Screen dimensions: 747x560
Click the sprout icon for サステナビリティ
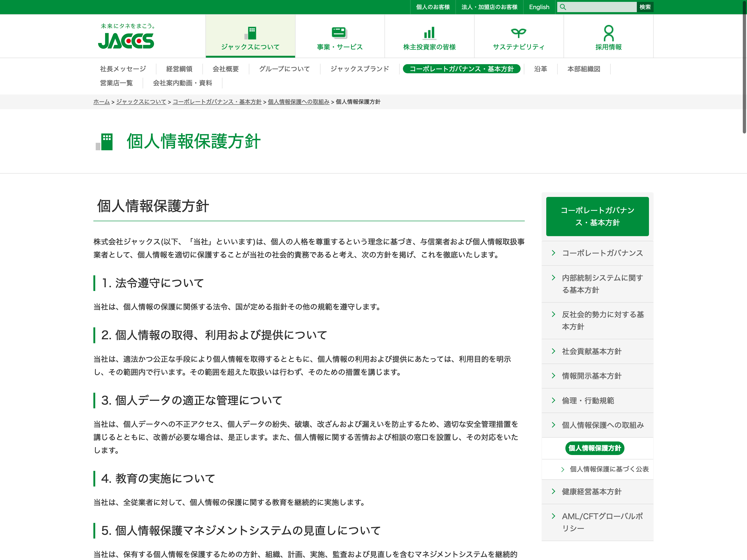[518, 33]
